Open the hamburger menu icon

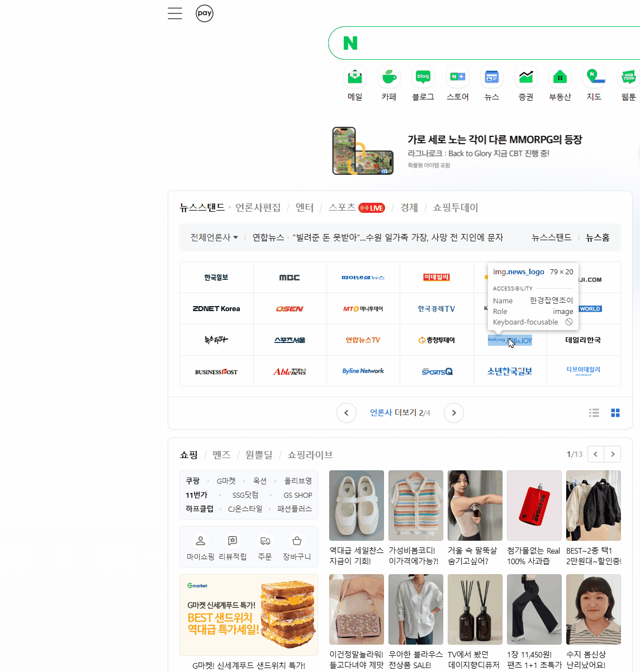pyautogui.click(x=175, y=13)
